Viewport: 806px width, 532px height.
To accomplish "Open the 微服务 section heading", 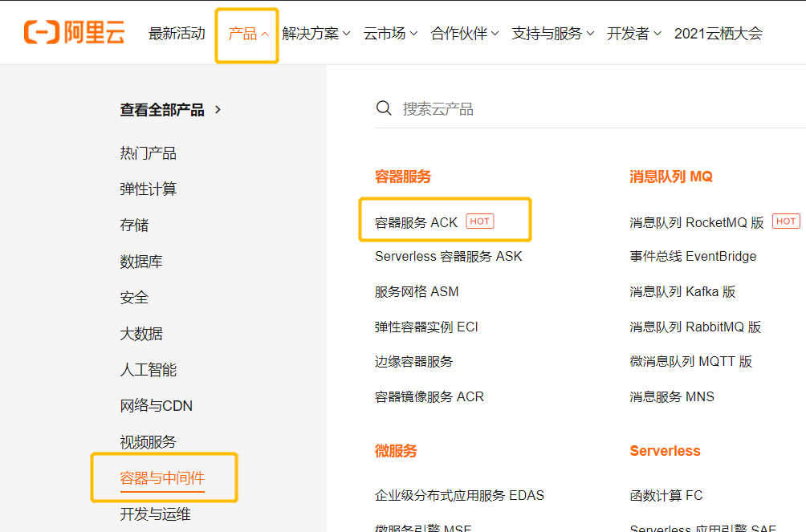I will [396, 451].
